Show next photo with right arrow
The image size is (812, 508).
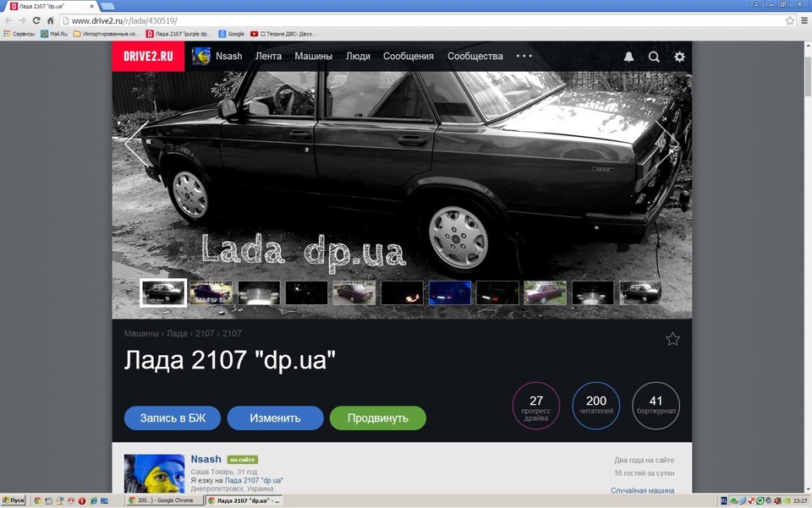coord(667,144)
